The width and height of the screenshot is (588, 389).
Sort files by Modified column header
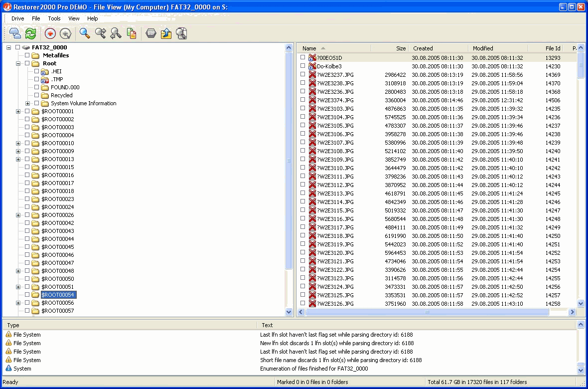click(x=498, y=48)
